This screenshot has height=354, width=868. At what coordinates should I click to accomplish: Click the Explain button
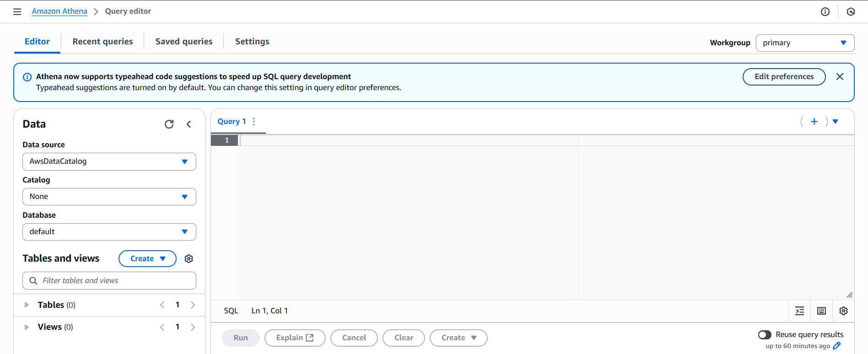pyautogui.click(x=295, y=338)
